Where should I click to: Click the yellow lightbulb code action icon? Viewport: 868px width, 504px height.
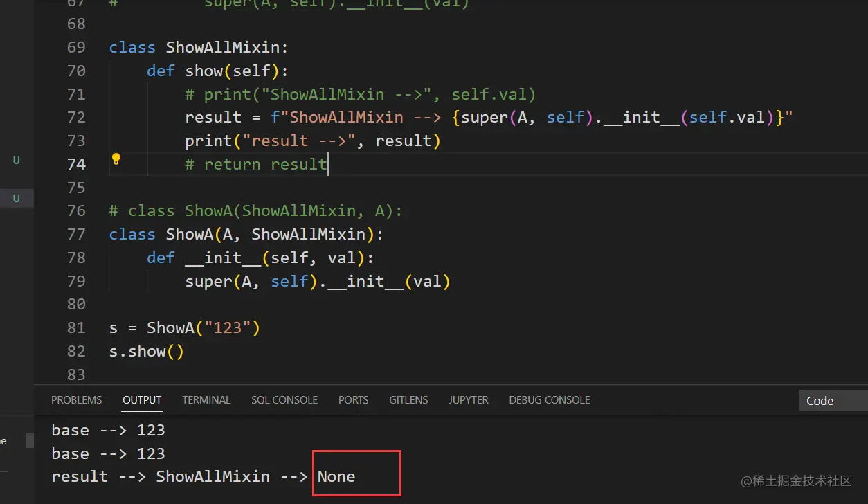tap(116, 159)
